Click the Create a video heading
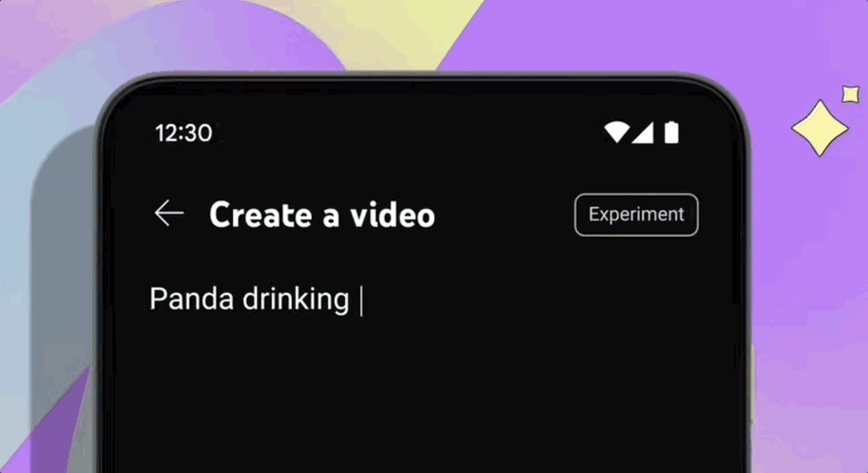 [321, 215]
